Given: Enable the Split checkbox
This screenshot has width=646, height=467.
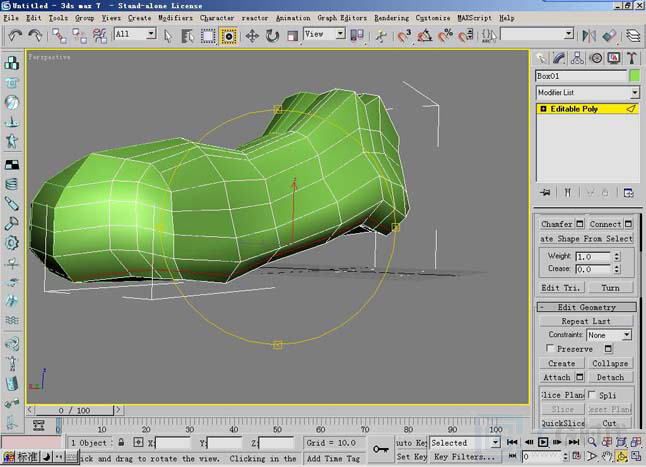Looking at the screenshot, I should click(592, 395).
